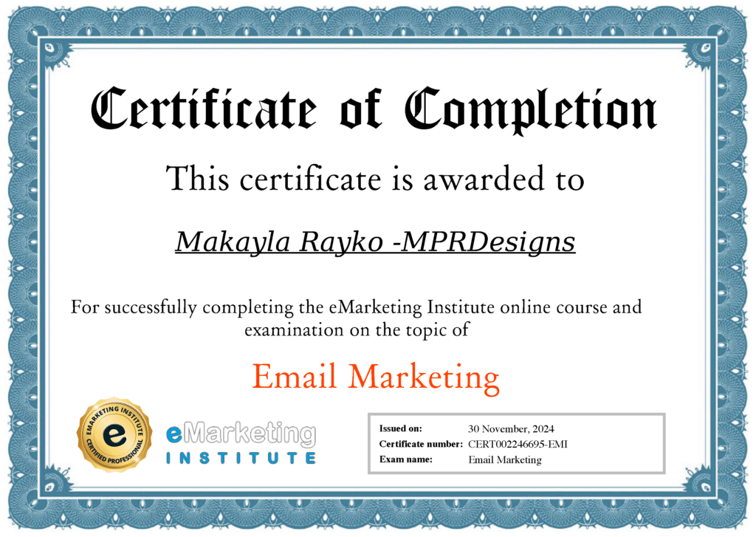Click the 'Certificate number:' label
The width and height of the screenshot is (756, 537).
[x=421, y=444]
